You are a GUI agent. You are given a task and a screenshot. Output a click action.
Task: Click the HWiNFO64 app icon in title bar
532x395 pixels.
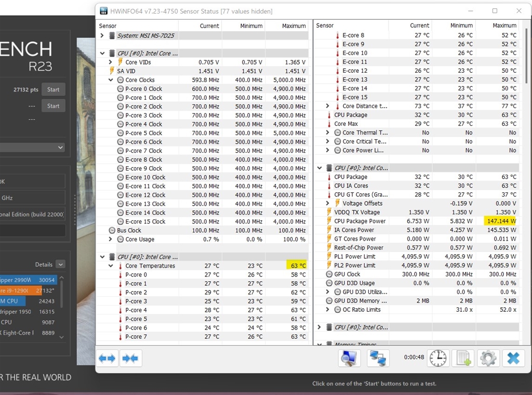point(104,11)
